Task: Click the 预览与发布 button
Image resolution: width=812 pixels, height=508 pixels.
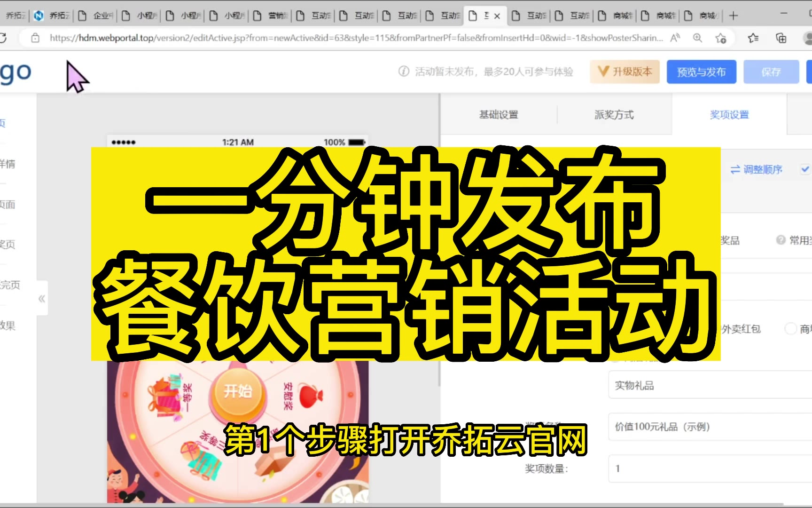Action: 702,72
